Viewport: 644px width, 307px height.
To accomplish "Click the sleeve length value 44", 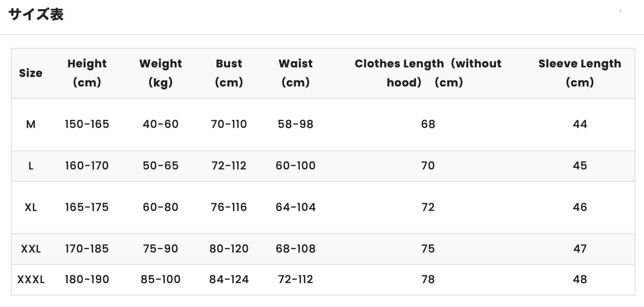I will 580,124.
